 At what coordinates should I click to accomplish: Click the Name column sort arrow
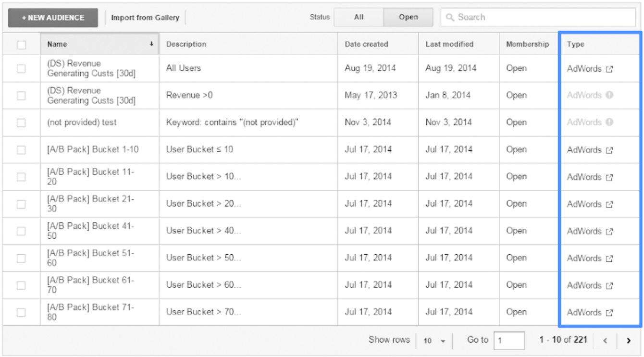[x=151, y=44]
